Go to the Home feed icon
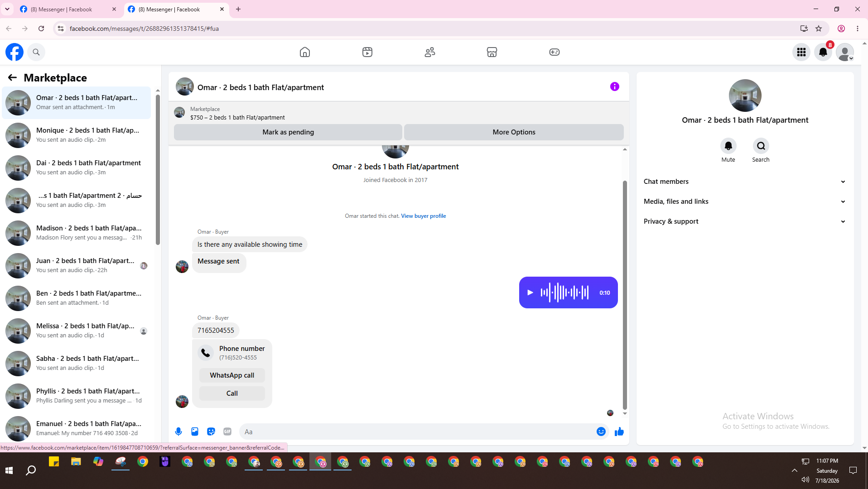The height and width of the screenshot is (489, 868). [x=305, y=52]
